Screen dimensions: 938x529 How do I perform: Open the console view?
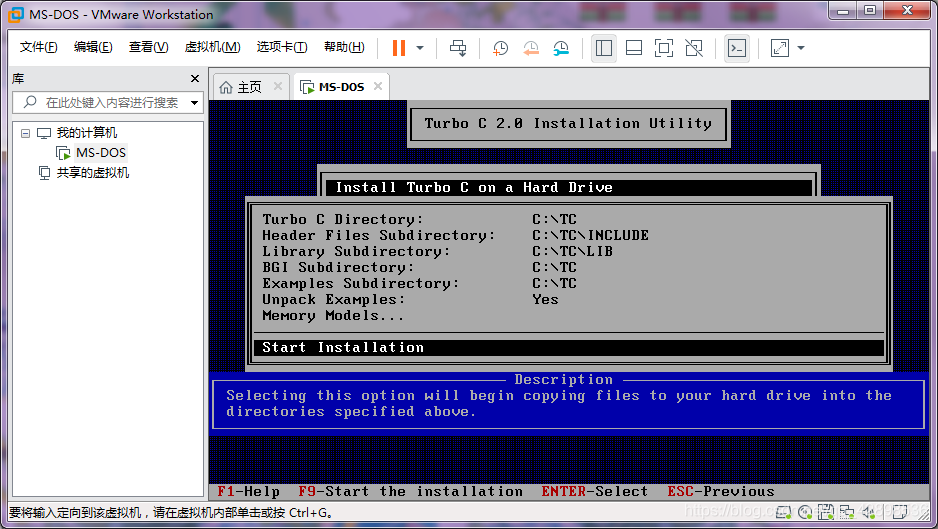(737, 48)
